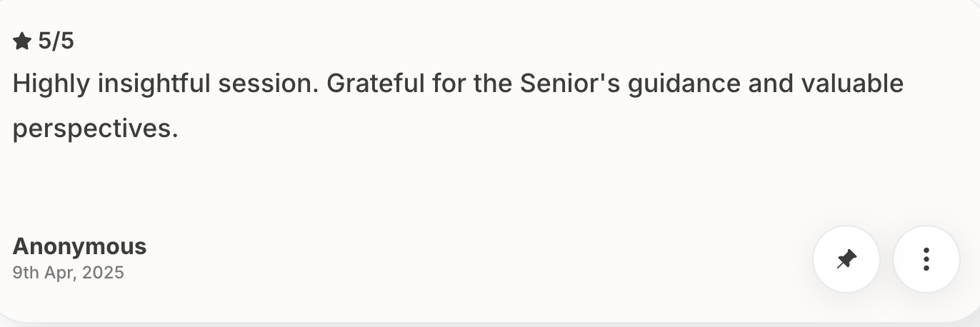Click the date 9th Apr, 2025
The image size is (980, 327).
coord(68,273)
